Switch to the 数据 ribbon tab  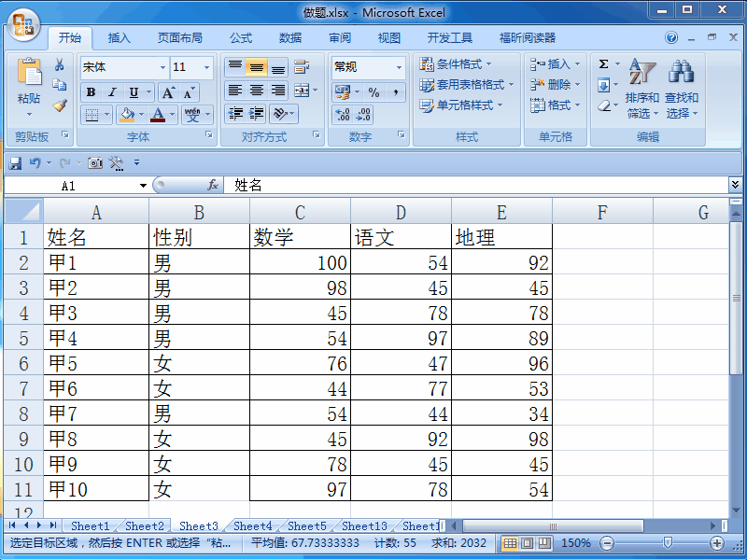[290, 38]
